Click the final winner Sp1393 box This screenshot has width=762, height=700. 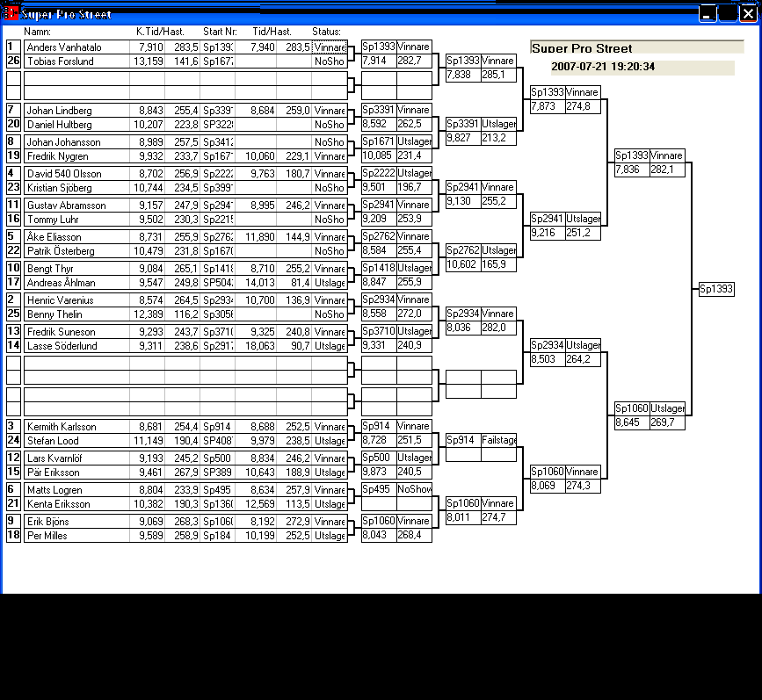point(716,289)
